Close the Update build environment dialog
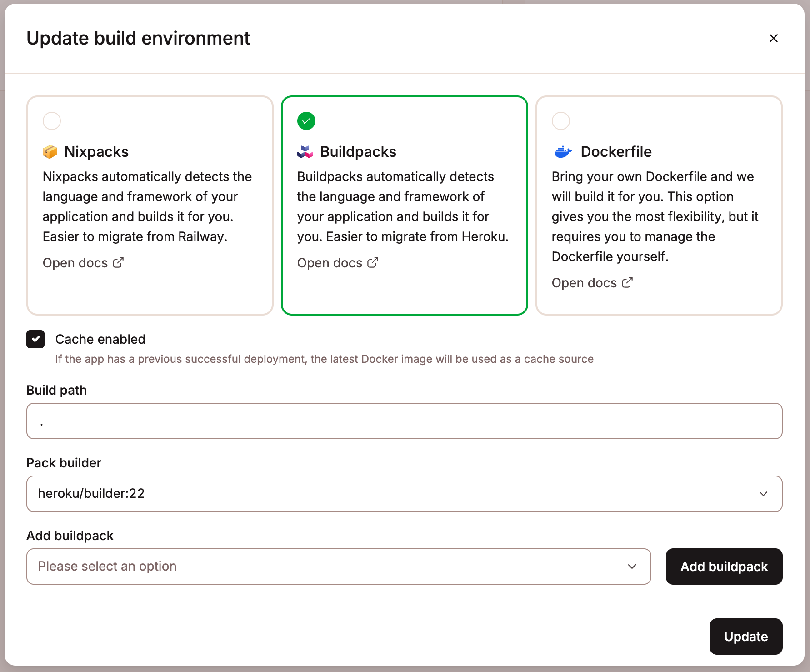 pyautogui.click(x=773, y=38)
